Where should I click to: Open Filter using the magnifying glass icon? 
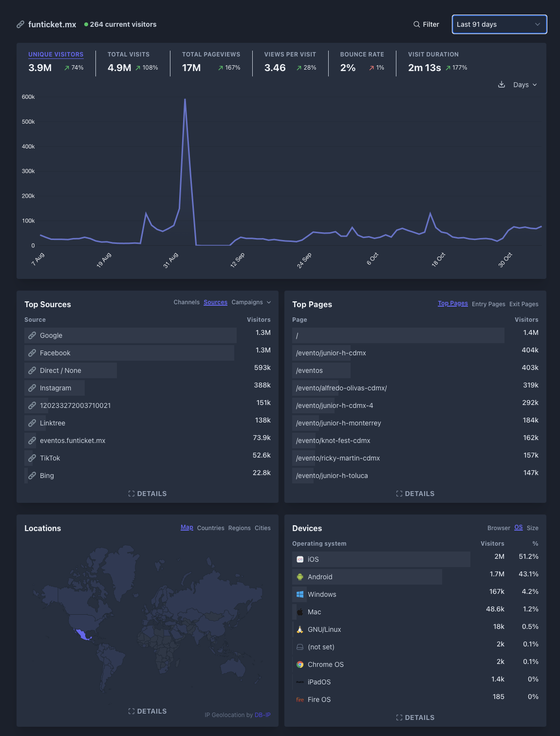tap(417, 24)
